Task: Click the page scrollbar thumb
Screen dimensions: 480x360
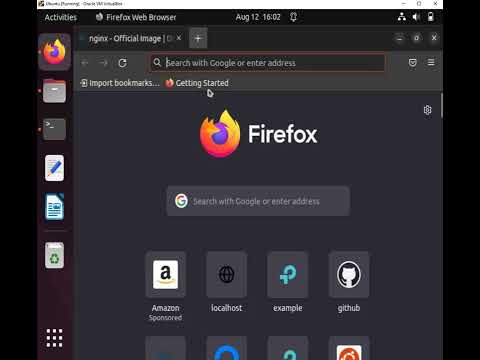Action: point(442,105)
